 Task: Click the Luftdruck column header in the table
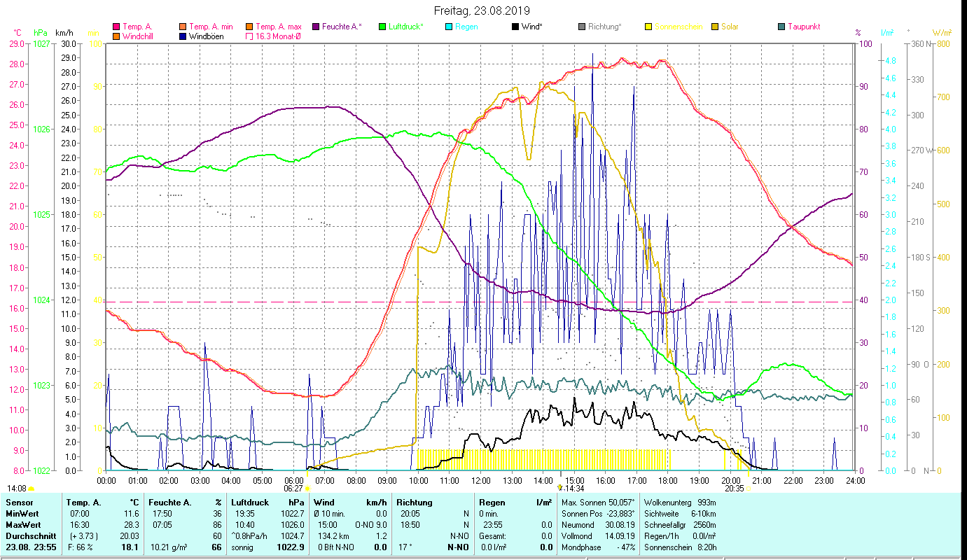(x=249, y=502)
